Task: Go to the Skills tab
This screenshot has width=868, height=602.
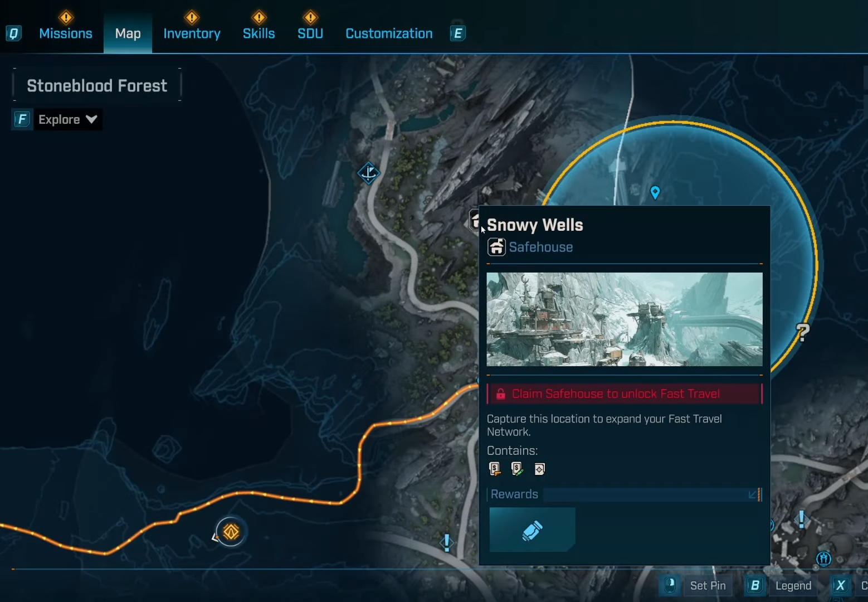Action: tap(259, 33)
